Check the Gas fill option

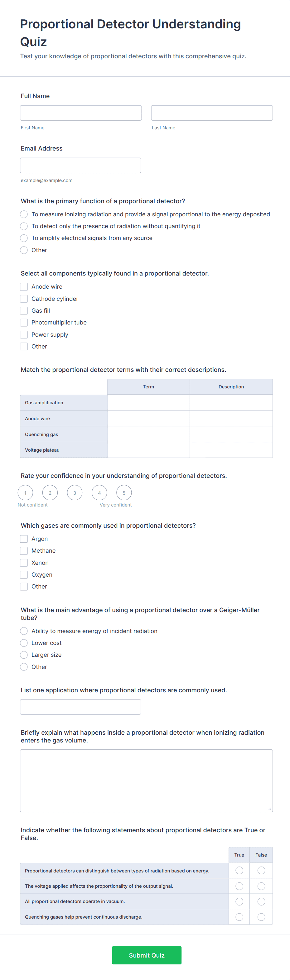point(24,310)
